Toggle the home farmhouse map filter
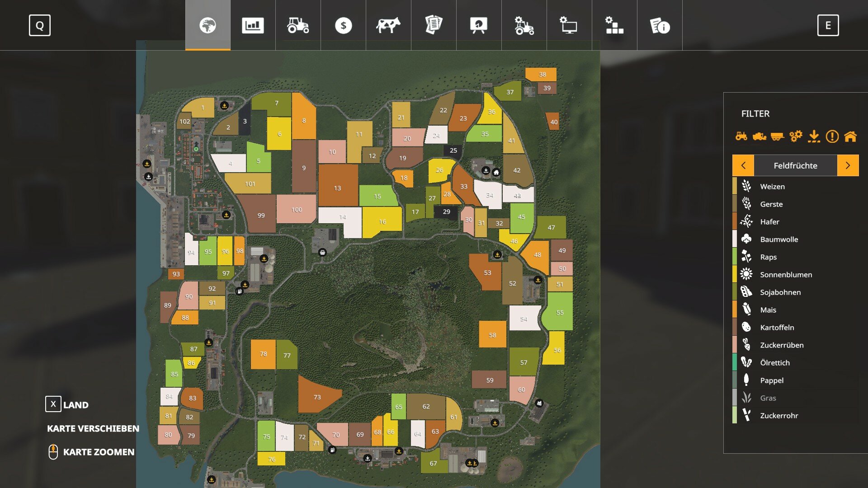868x488 pixels. click(850, 136)
